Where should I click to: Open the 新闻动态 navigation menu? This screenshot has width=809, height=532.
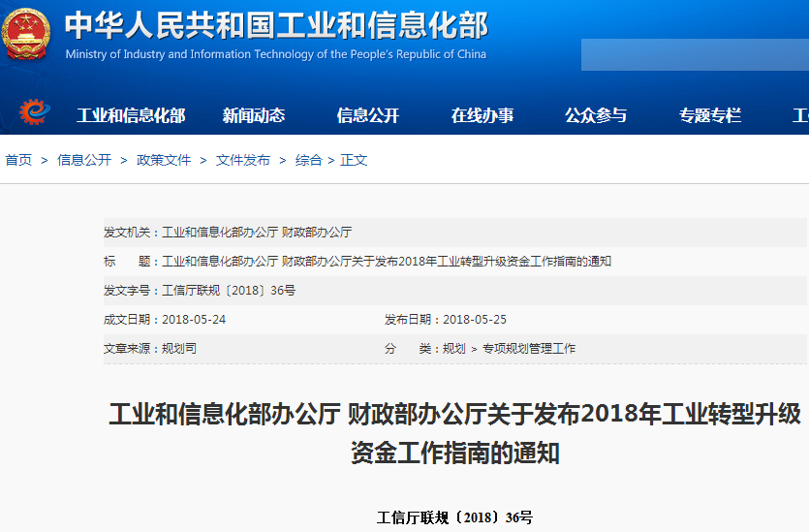[x=254, y=115]
